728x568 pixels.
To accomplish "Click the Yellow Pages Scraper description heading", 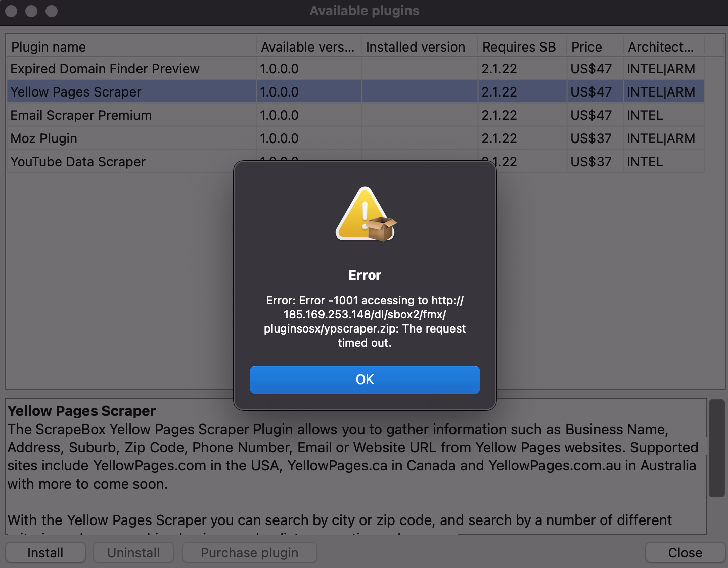I will pos(82,411).
